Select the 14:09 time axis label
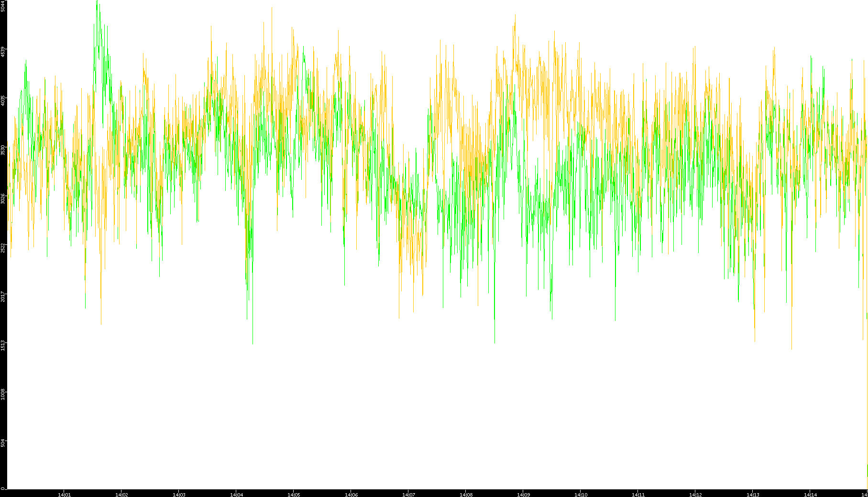Viewport: 868px width, 497px height. click(x=523, y=495)
